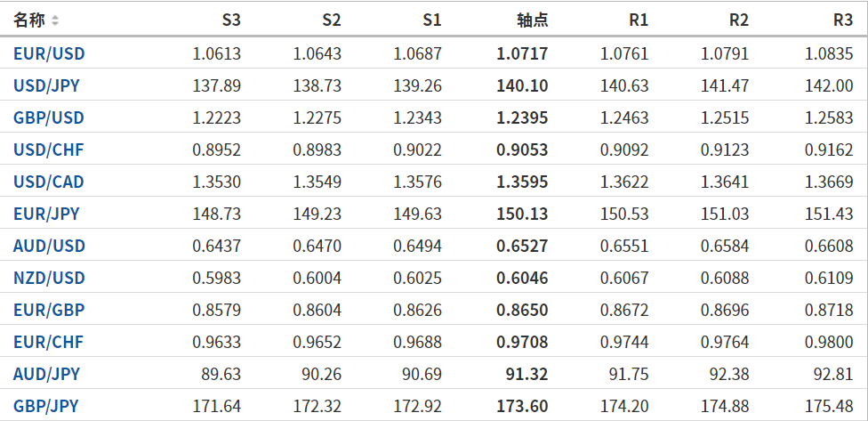Open the AUD/JPY currency pair link

click(46, 375)
